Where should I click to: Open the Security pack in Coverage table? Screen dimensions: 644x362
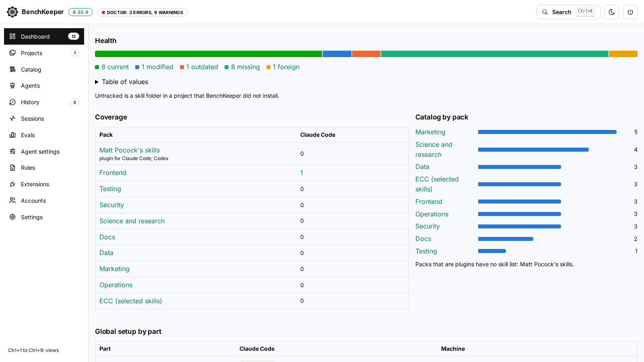coord(111,205)
